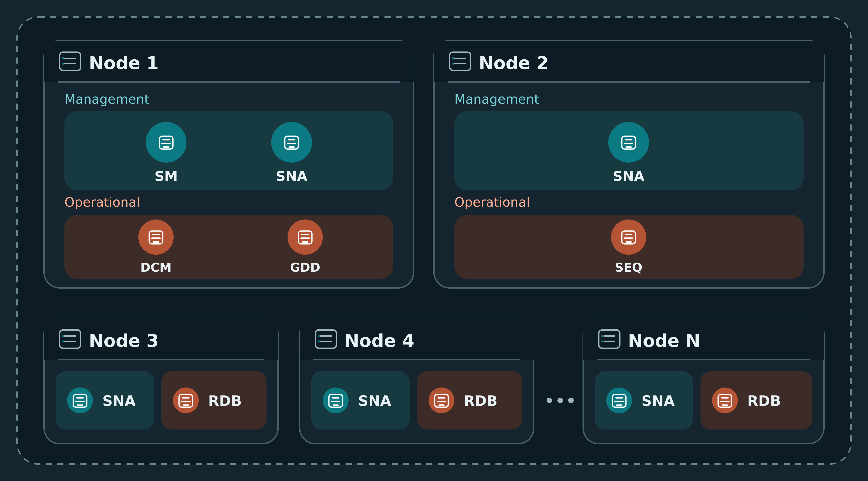Click Node N RDB orange icon

pos(725,401)
